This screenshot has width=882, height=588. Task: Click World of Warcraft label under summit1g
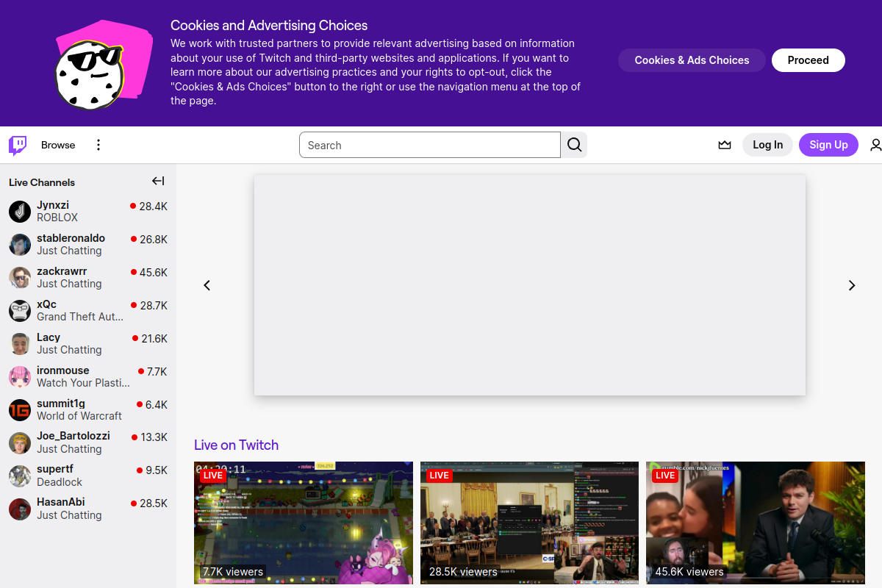79,416
